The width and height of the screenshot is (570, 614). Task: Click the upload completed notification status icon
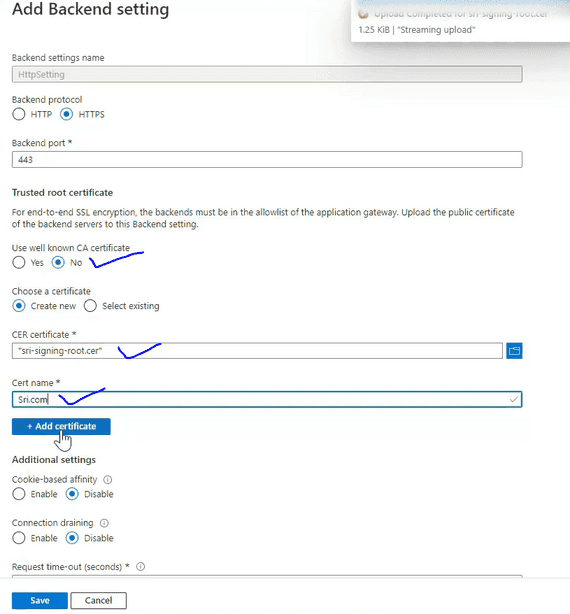click(363, 14)
